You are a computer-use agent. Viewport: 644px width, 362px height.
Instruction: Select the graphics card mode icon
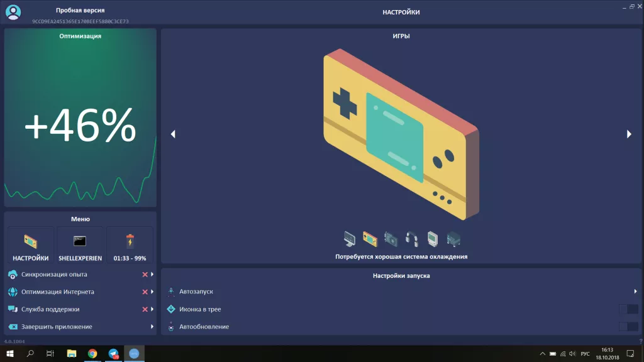coord(391,239)
